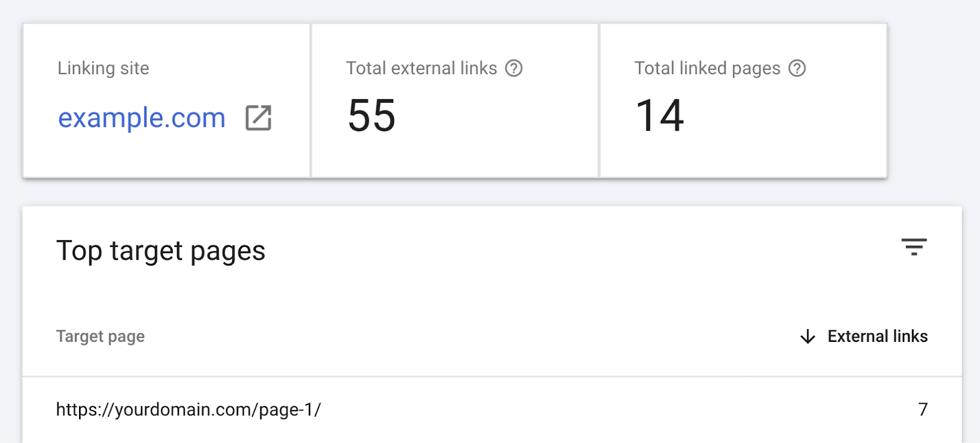Open the filter icon on Top target pages
This screenshot has height=443, width=980.
coord(916,248)
